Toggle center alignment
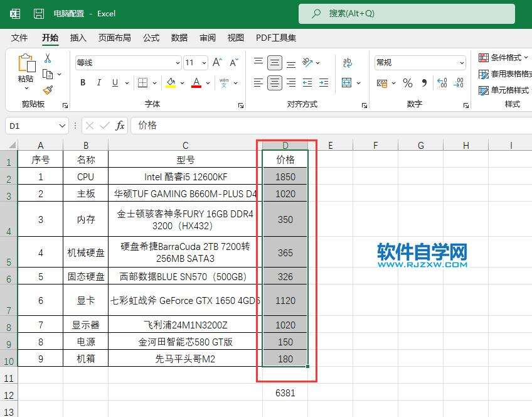Screen dimensions: 532x417 click(275, 82)
